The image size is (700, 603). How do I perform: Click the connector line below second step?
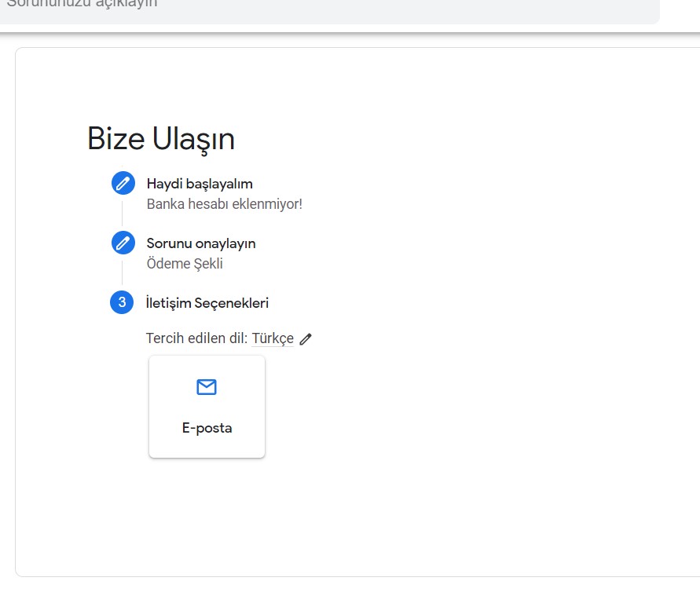122,273
